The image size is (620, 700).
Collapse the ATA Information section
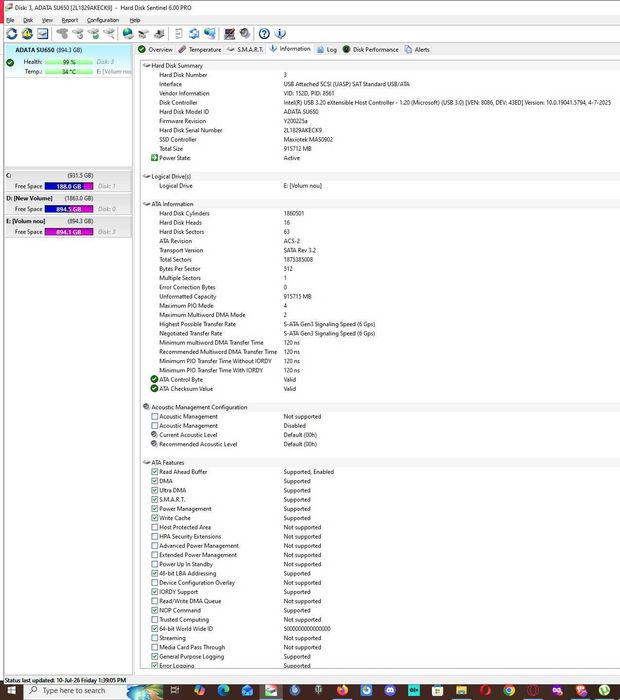(x=146, y=204)
